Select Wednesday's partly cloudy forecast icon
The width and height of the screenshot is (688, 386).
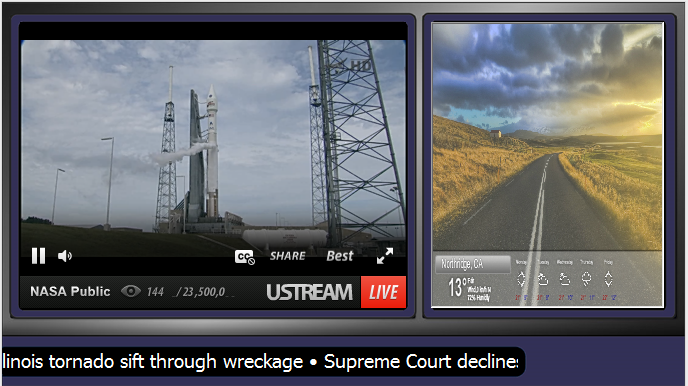[565, 279]
